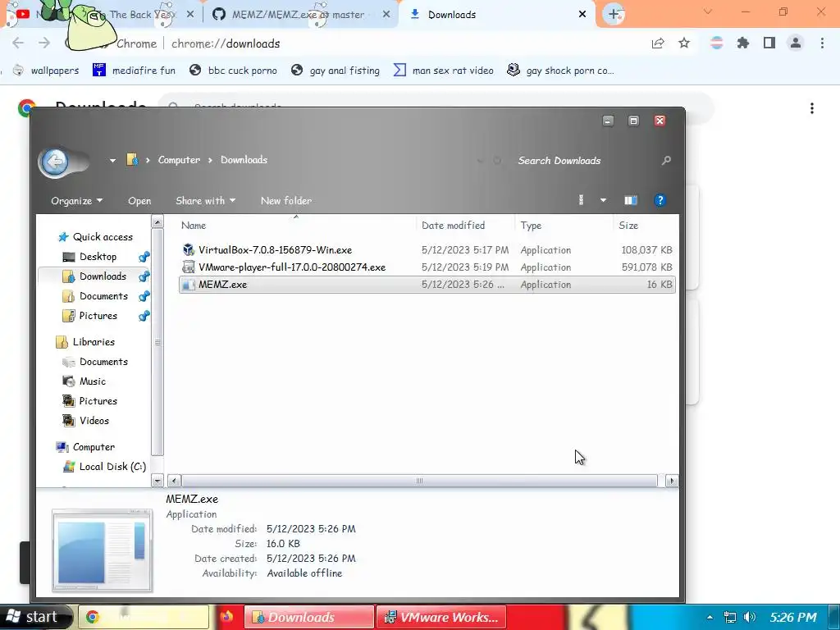Open mediafire fun bookmark
Image resolution: width=840 pixels, height=630 pixels.
[x=134, y=71]
